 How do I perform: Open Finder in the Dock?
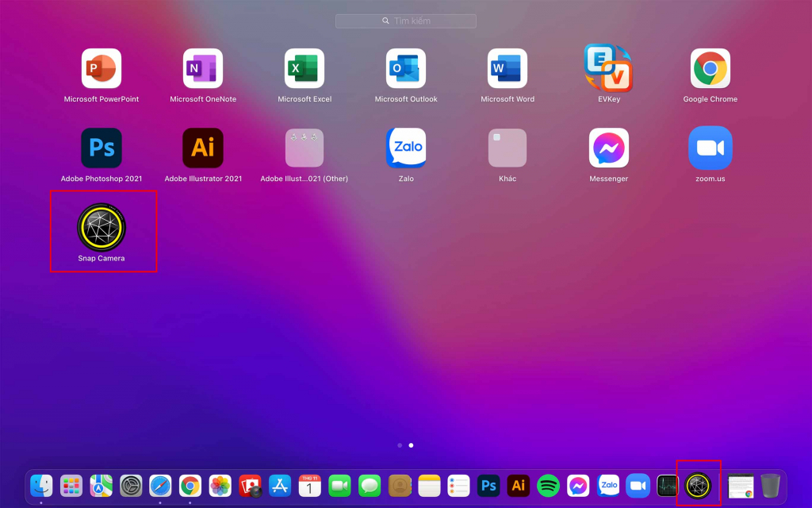[x=41, y=487]
